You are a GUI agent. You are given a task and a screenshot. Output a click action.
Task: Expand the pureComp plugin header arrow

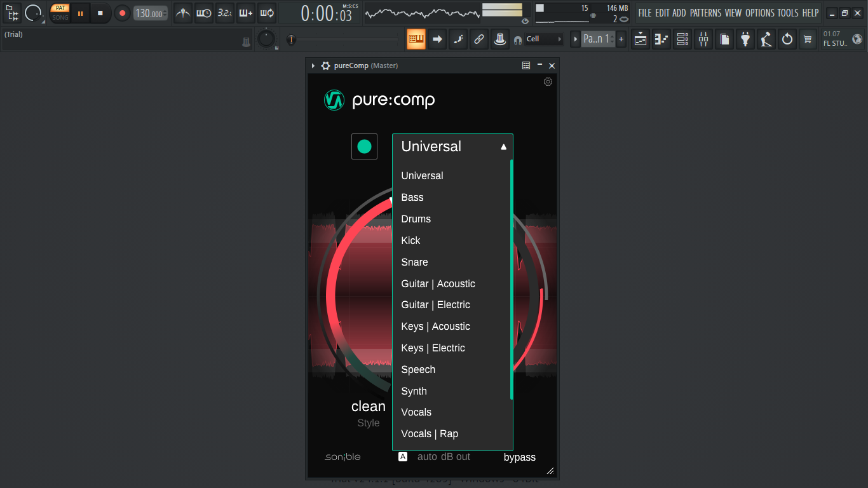pos(312,65)
